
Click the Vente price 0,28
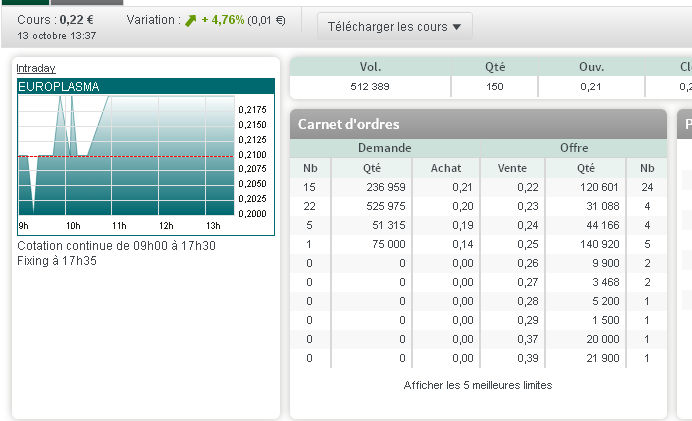point(528,301)
